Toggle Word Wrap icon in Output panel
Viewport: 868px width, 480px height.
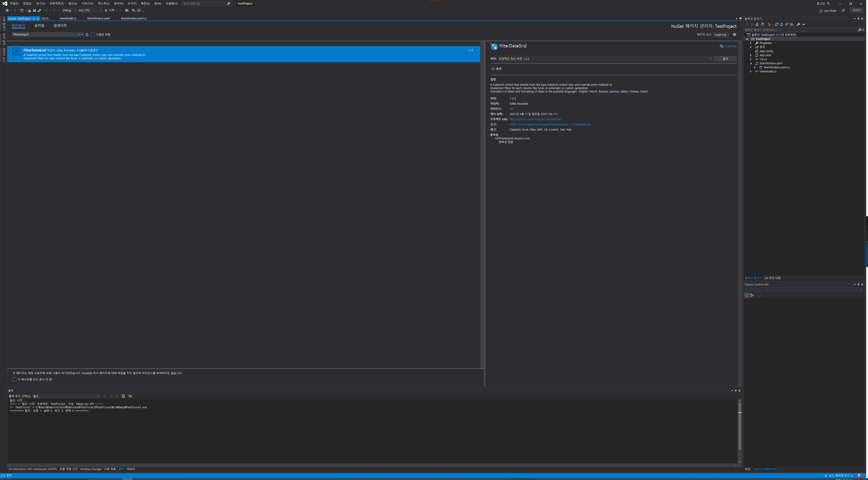point(130,396)
